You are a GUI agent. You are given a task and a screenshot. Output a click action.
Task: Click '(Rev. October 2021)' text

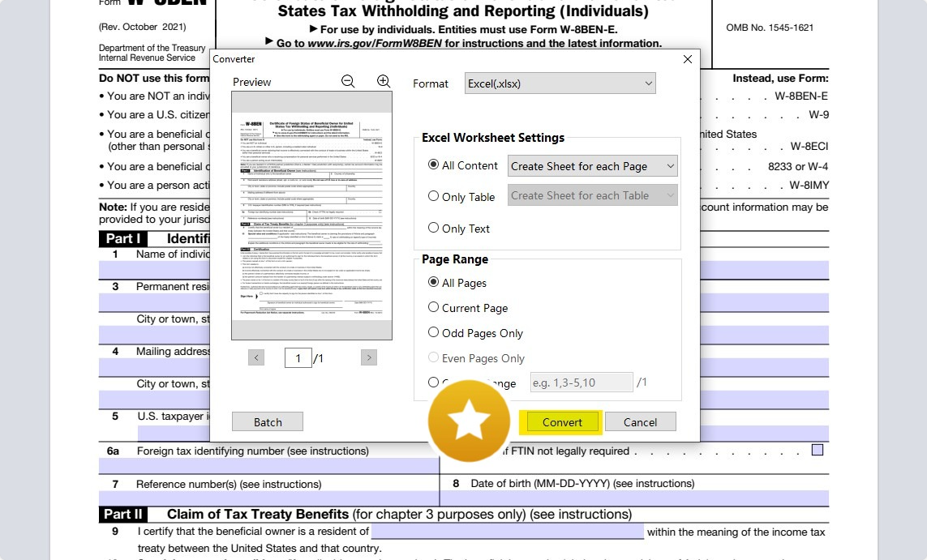tap(143, 28)
